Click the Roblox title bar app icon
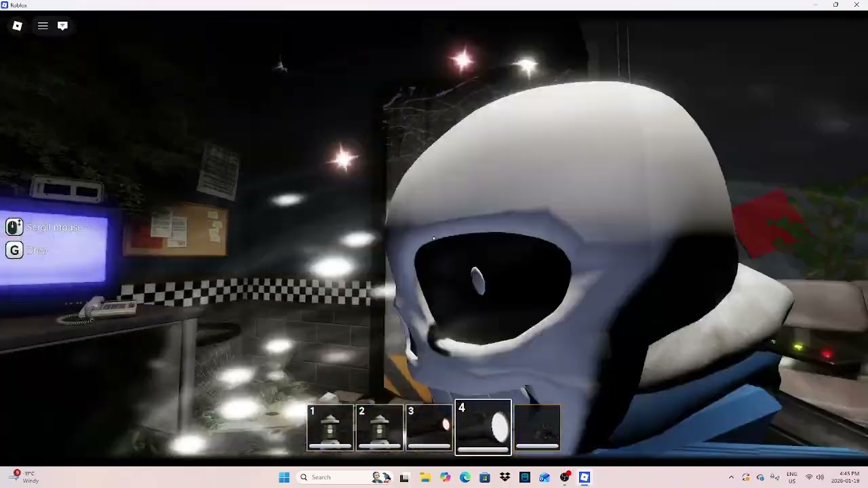868x488 pixels. pos(5,5)
